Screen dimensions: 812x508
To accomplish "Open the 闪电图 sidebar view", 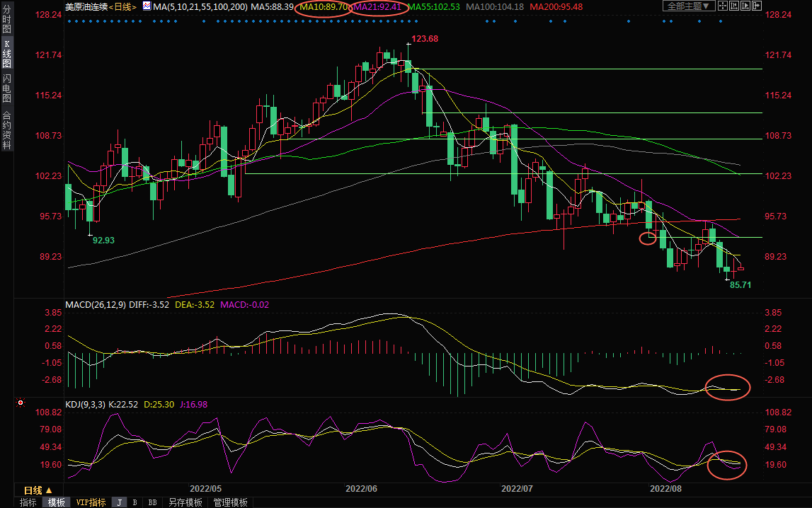I will 6,88.
